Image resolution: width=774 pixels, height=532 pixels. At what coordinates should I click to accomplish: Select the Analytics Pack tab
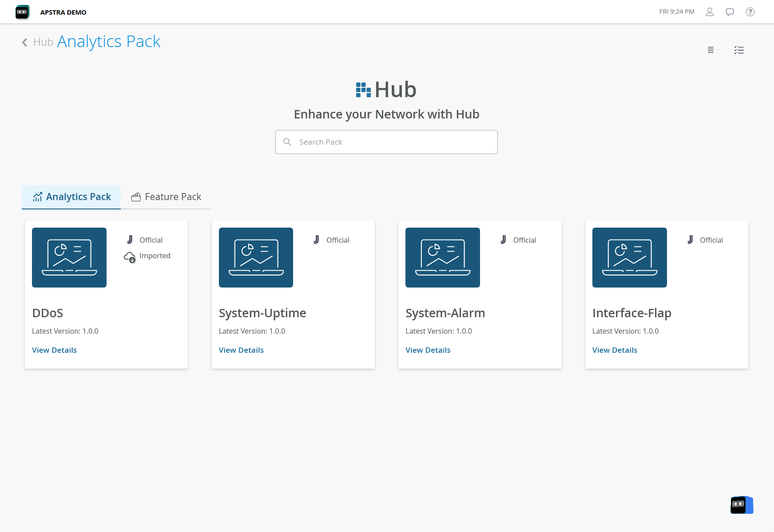71,197
